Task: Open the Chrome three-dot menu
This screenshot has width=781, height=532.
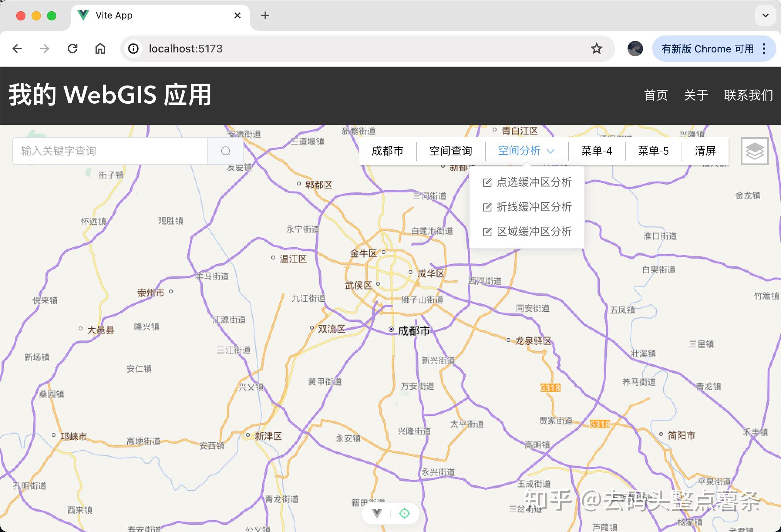Action: pyautogui.click(x=764, y=49)
